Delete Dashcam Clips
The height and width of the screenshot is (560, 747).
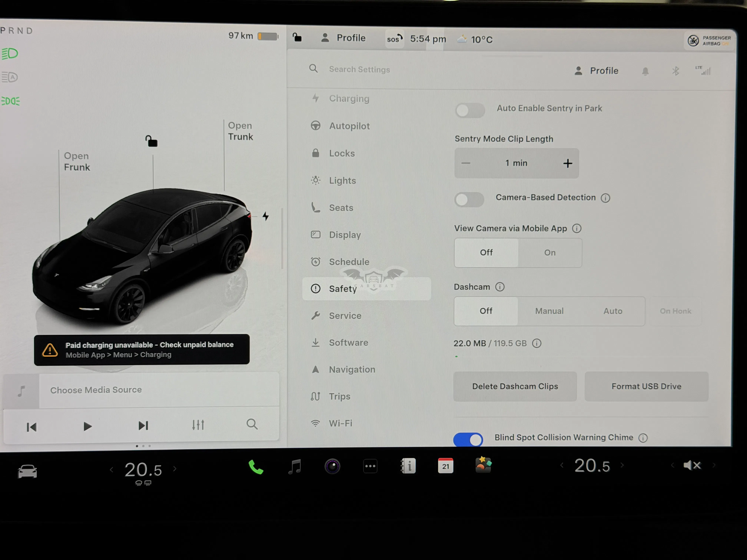(515, 386)
